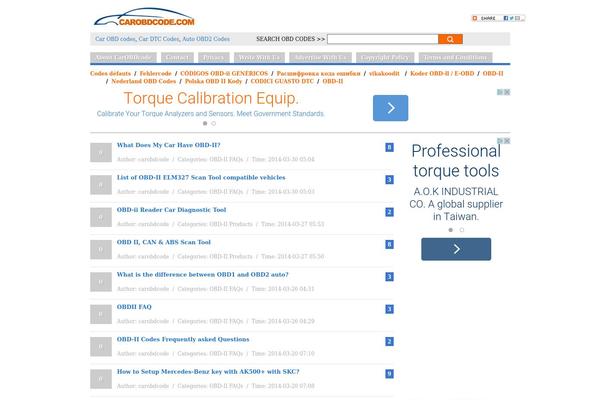
Task: Open the Polska OBD II Kody link
Action: coord(213,81)
